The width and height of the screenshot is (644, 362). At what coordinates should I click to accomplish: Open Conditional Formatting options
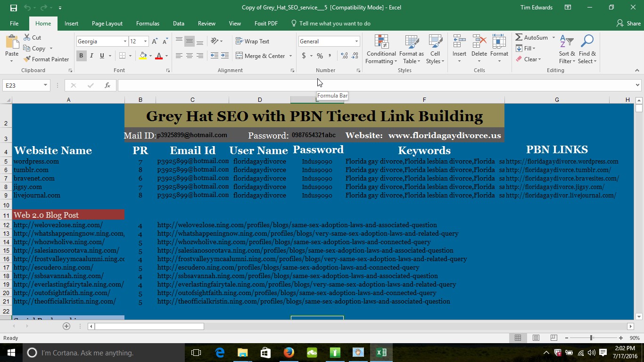[x=381, y=49]
